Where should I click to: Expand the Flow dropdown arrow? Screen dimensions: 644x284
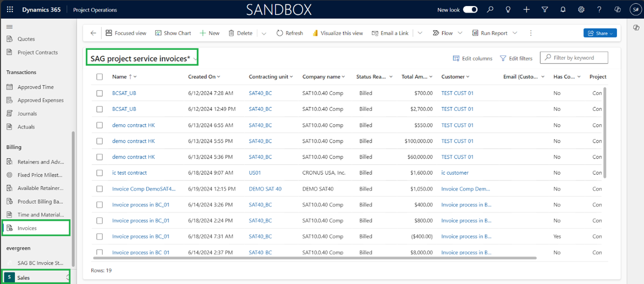point(460,33)
